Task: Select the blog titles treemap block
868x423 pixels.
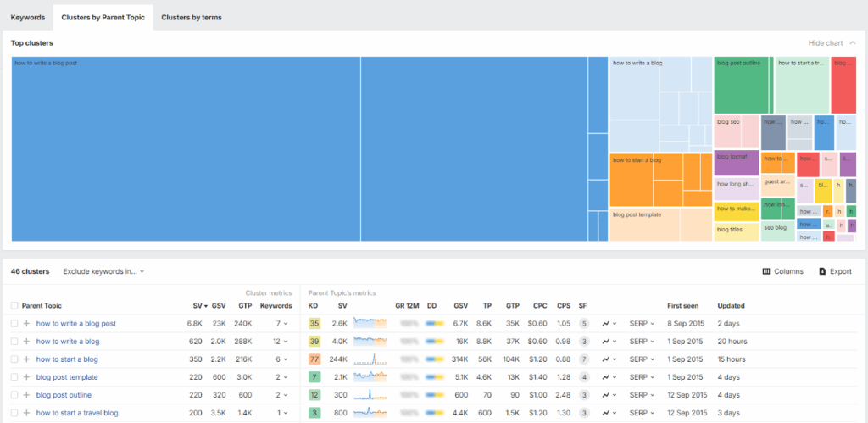Action: pyautogui.click(x=737, y=232)
